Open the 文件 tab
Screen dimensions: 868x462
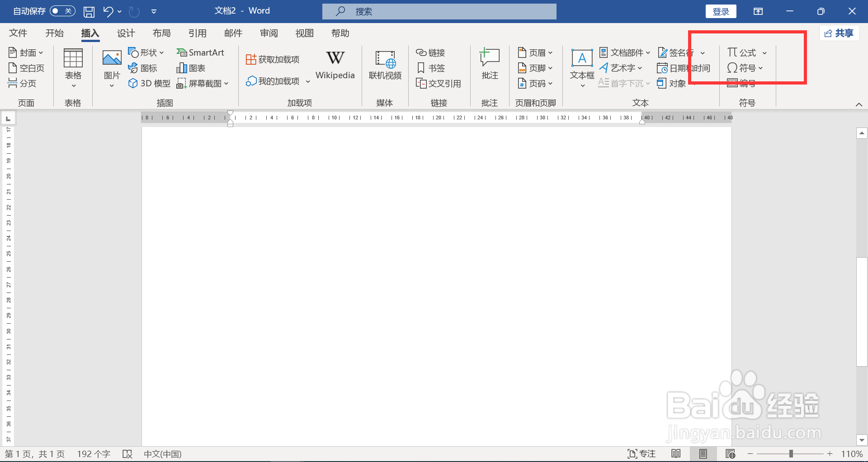(18, 33)
